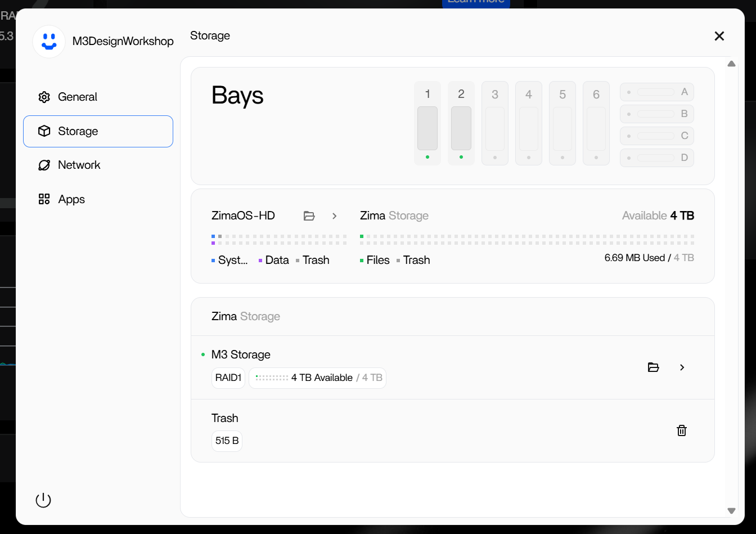
Task: Select drive bay 2
Action: [461, 124]
